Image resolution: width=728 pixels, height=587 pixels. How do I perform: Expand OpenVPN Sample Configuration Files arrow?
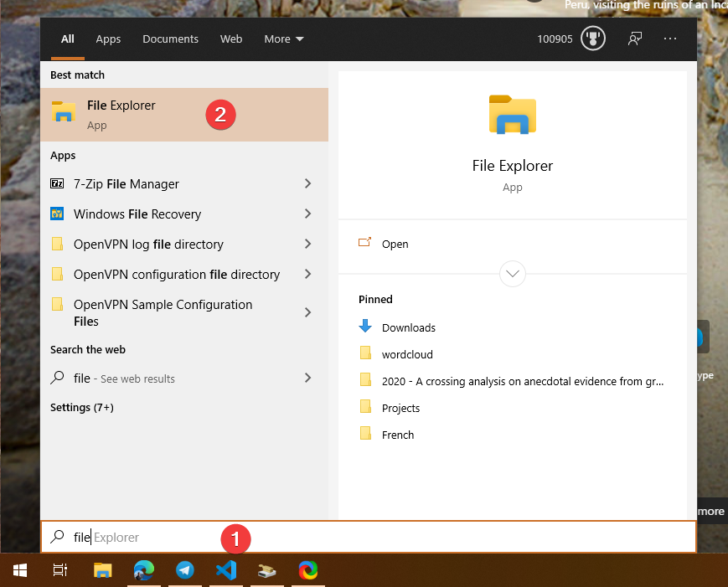click(x=307, y=312)
